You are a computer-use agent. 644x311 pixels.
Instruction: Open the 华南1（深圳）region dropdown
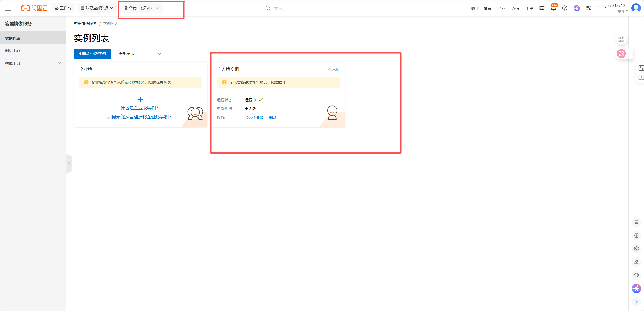[141, 8]
